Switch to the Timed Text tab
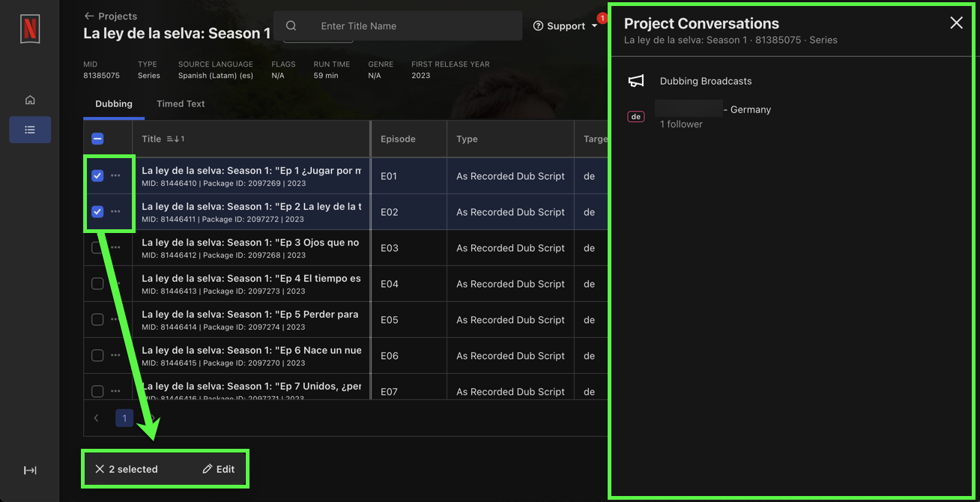 click(x=181, y=104)
